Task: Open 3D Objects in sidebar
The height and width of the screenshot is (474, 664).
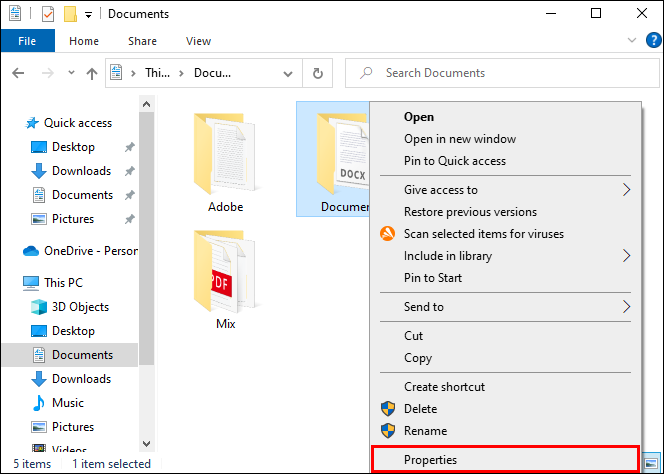Action: point(79,307)
